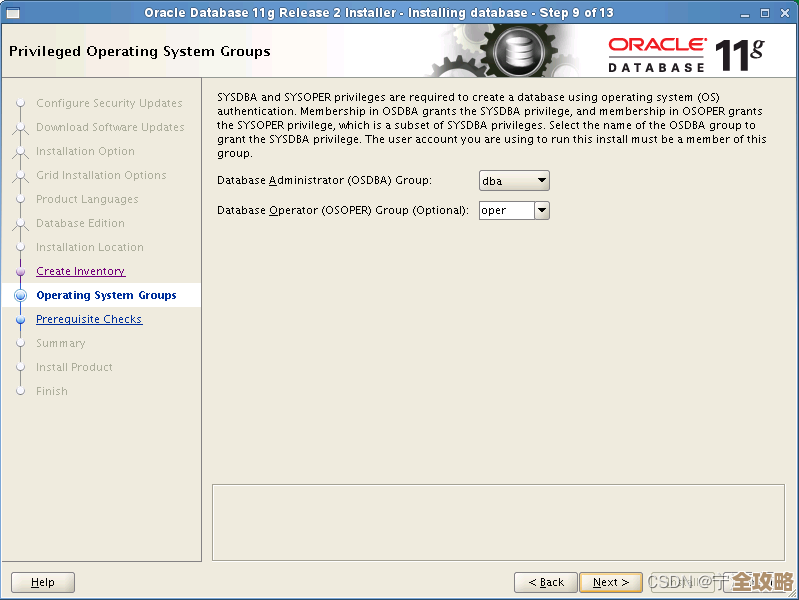This screenshot has width=799, height=600.
Task: Select the Summary step in sidebar
Action: click(60, 344)
